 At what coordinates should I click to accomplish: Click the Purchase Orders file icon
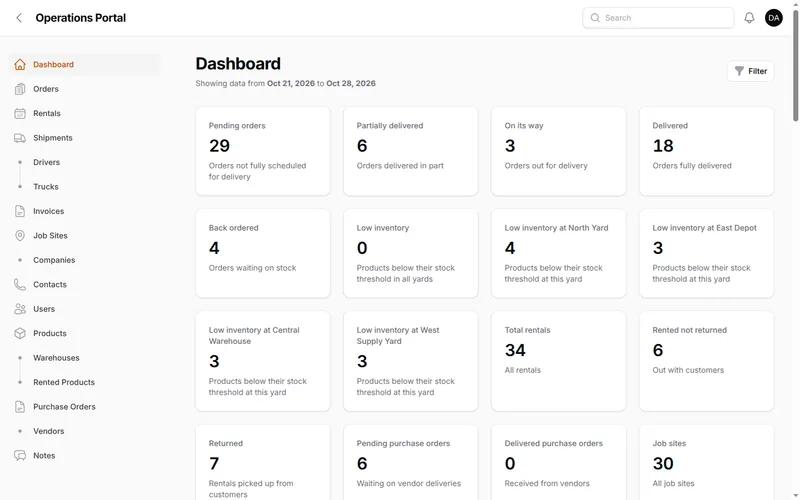click(20, 407)
